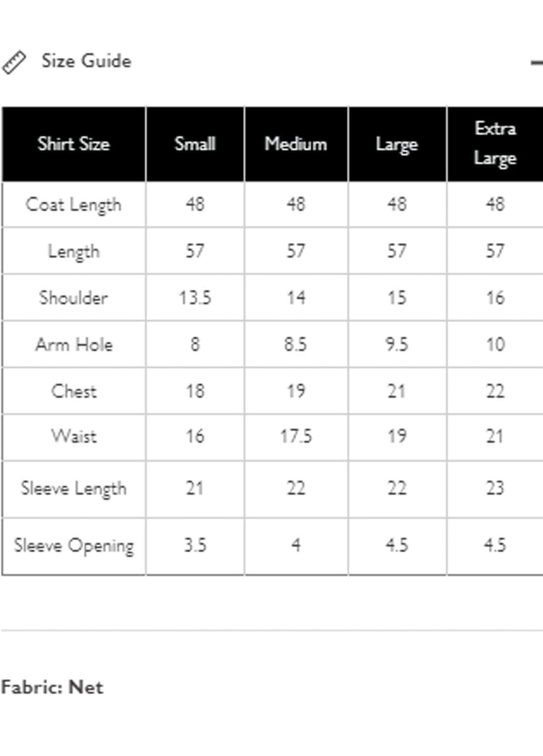Click the Waist row label
This screenshot has width=543, height=756.
point(74,436)
